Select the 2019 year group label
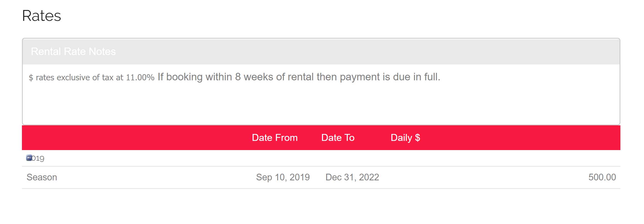The image size is (644, 224). (38, 158)
